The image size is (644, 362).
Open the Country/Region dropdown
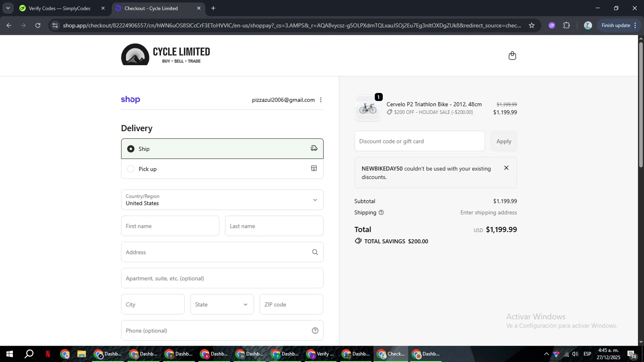pos(222,200)
